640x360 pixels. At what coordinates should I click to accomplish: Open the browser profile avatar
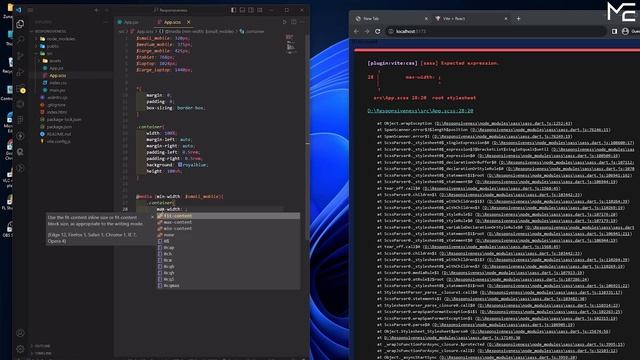pos(625,31)
